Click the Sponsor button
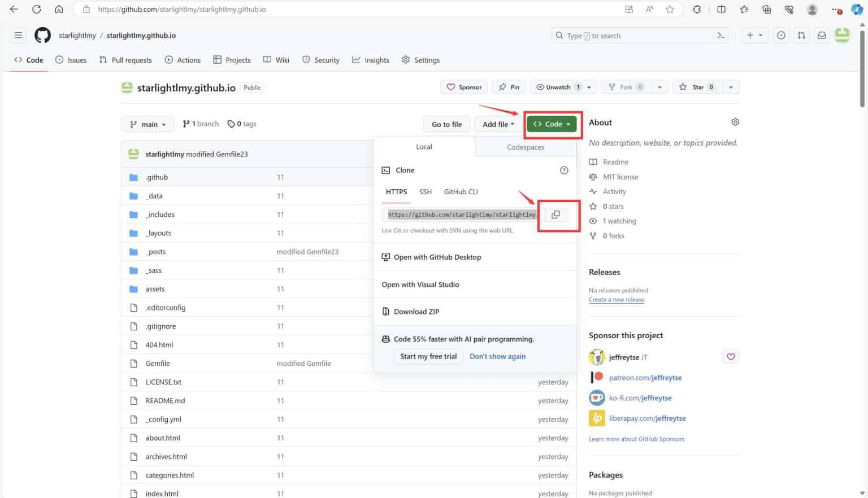This screenshot has width=868, height=498. (x=465, y=87)
